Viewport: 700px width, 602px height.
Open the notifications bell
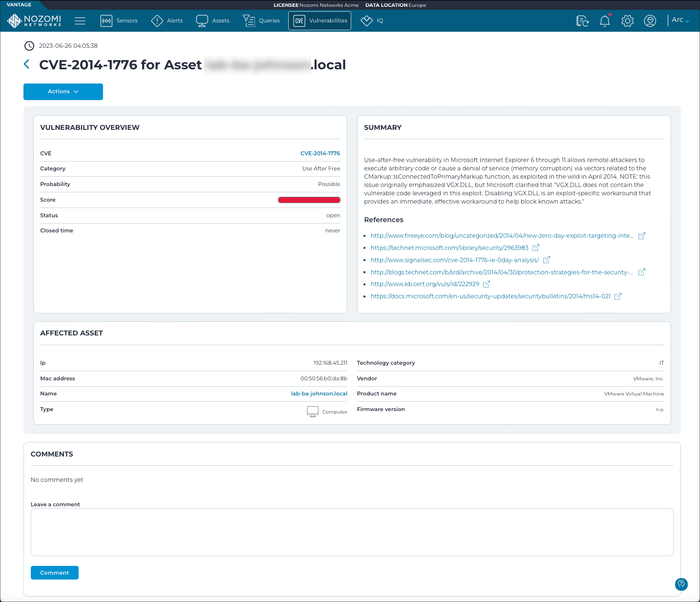605,21
